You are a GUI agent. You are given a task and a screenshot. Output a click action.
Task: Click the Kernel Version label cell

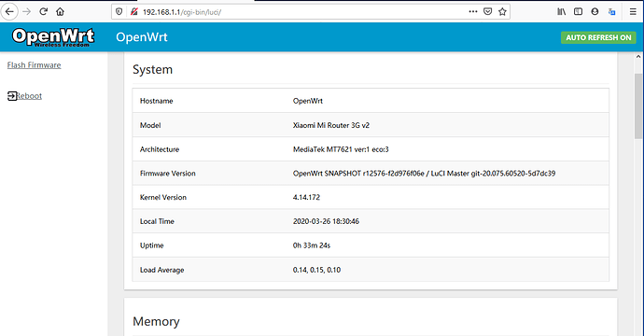[x=163, y=197]
